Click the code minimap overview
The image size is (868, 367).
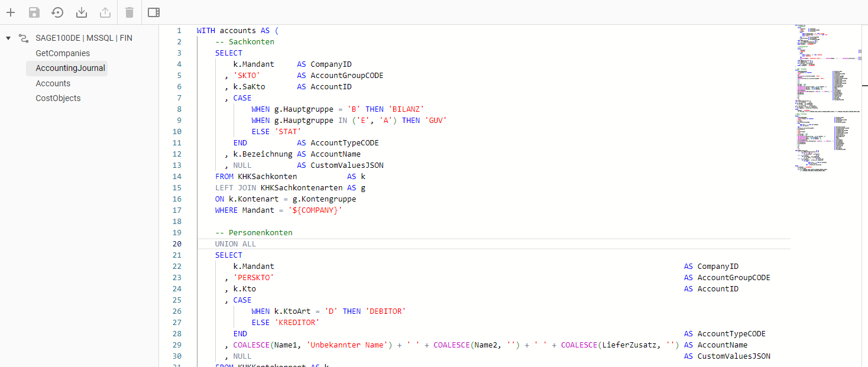pos(828,100)
